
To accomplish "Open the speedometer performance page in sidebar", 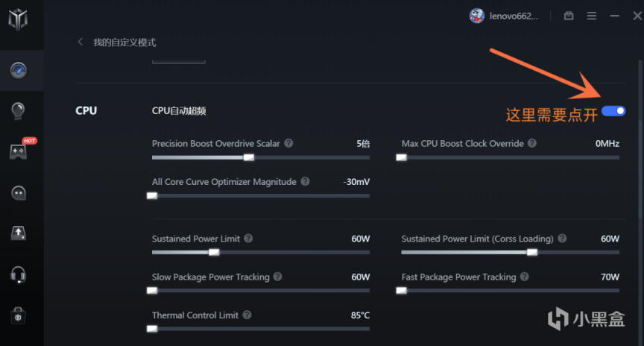I will 18,70.
